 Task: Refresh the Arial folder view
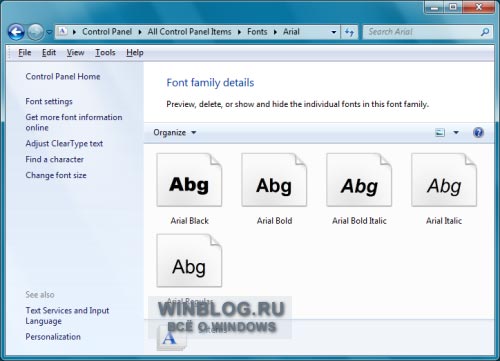click(349, 32)
